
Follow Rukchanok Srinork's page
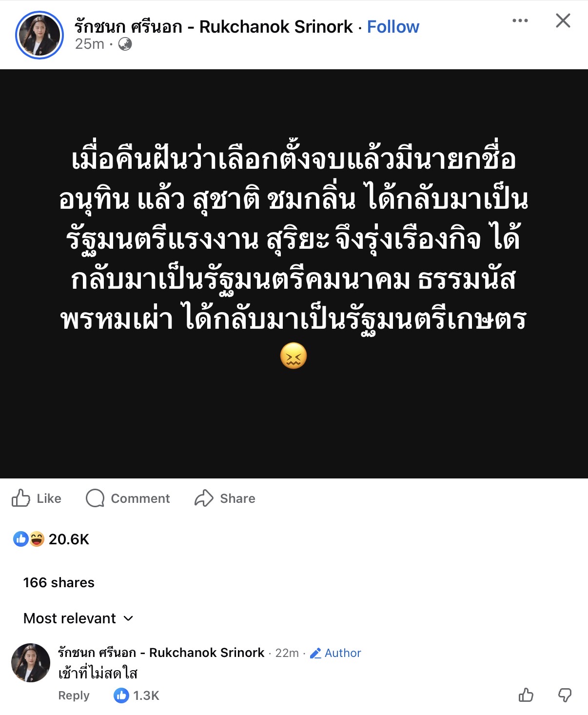pyautogui.click(x=393, y=27)
